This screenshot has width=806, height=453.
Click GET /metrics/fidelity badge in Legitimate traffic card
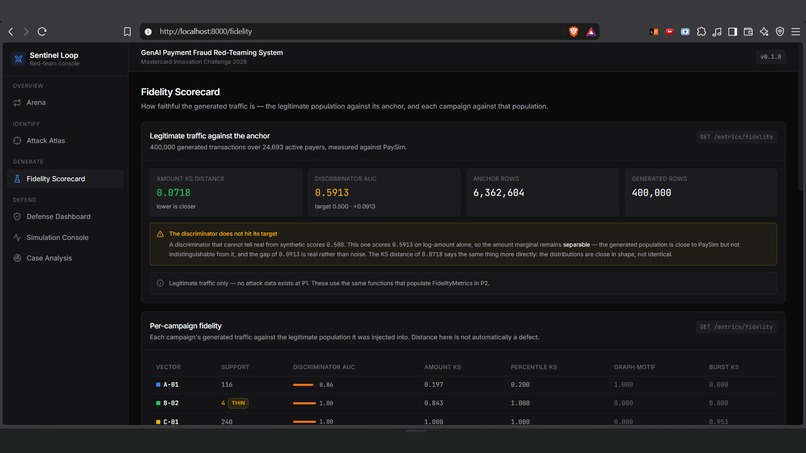(736, 137)
